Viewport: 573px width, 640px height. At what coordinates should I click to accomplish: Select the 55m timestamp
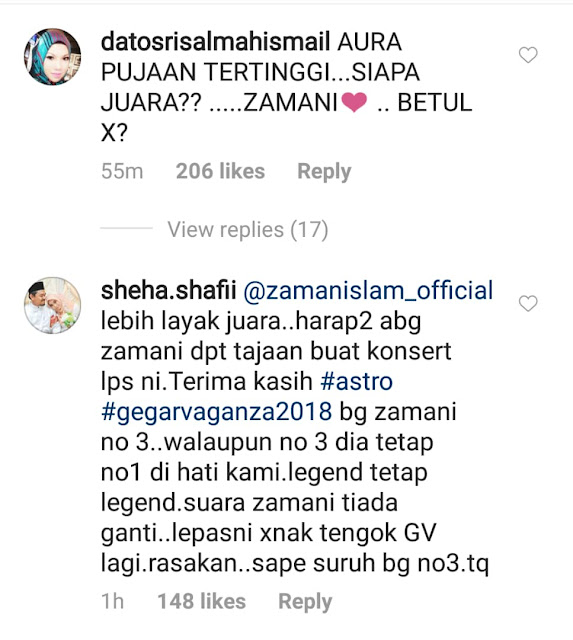122,171
